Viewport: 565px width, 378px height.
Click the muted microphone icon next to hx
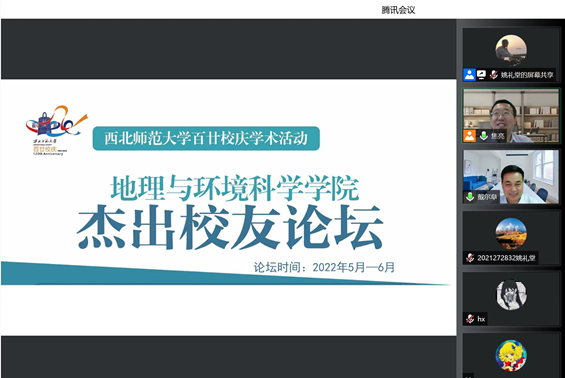tap(470, 319)
